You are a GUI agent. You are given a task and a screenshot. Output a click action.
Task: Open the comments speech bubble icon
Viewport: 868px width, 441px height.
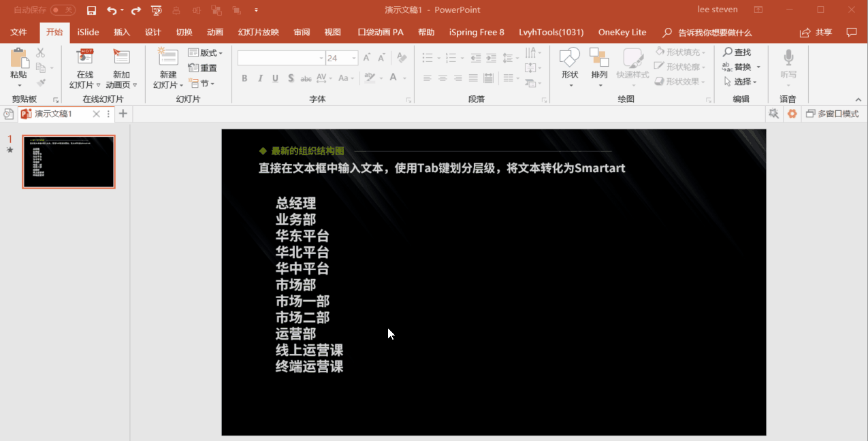click(851, 32)
